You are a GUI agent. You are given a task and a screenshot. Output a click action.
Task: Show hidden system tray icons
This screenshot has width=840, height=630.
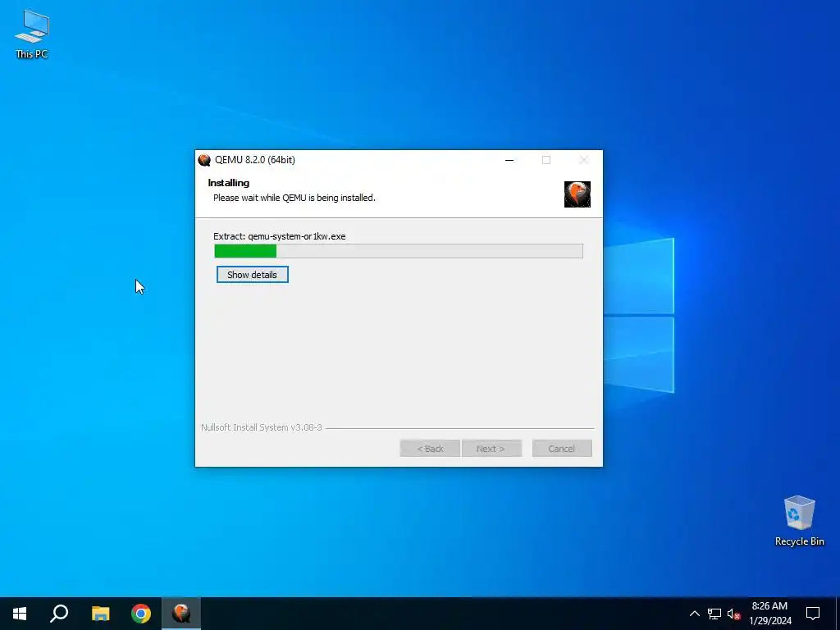tap(694, 614)
